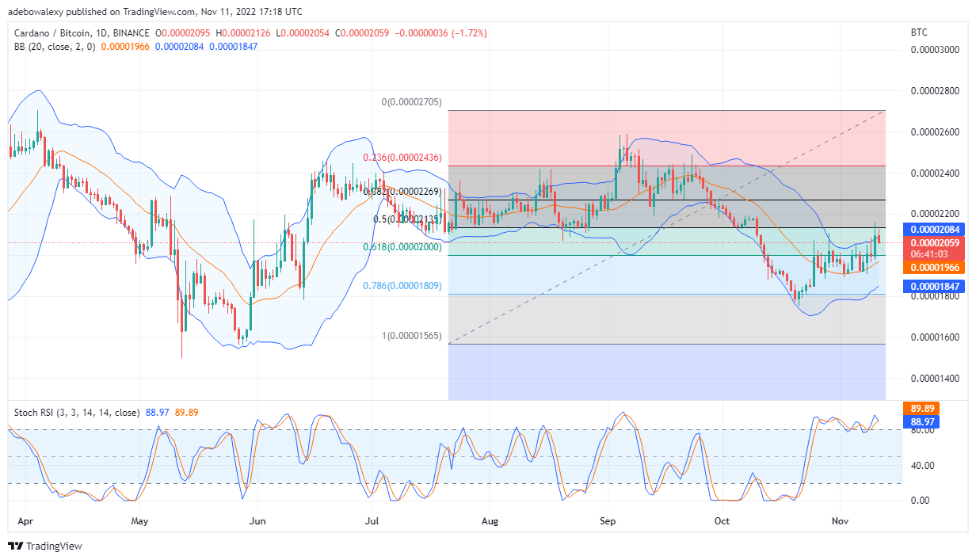
Task: Click the Nov label on the time axis
Action: [838, 521]
